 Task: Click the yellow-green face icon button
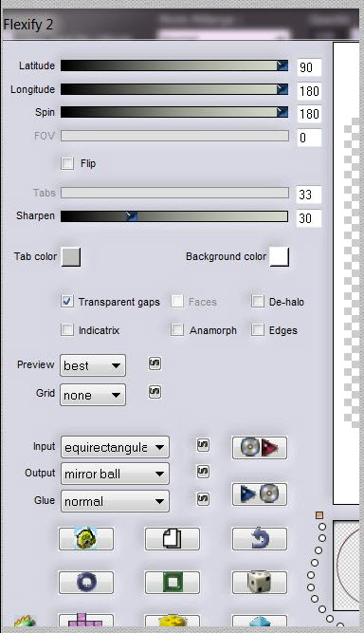pos(86,538)
